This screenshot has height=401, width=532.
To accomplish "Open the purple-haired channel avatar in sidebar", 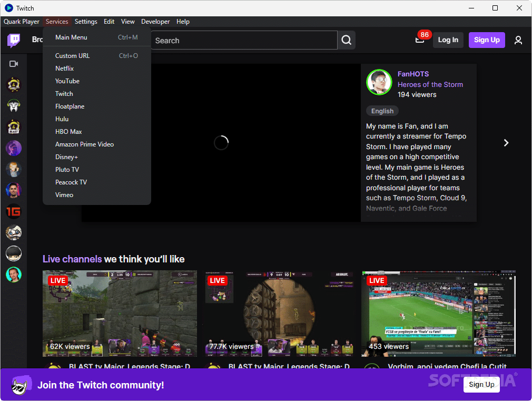I will (x=14, y=148).
